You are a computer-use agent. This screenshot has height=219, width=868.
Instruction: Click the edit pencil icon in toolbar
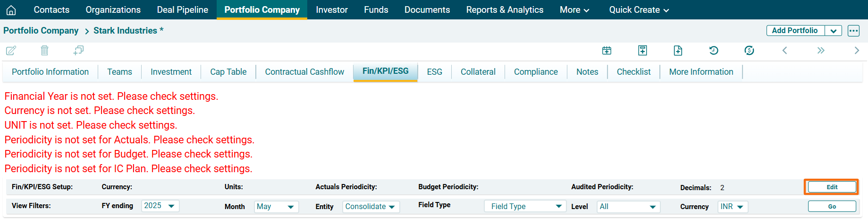click(x=11, y=51)
